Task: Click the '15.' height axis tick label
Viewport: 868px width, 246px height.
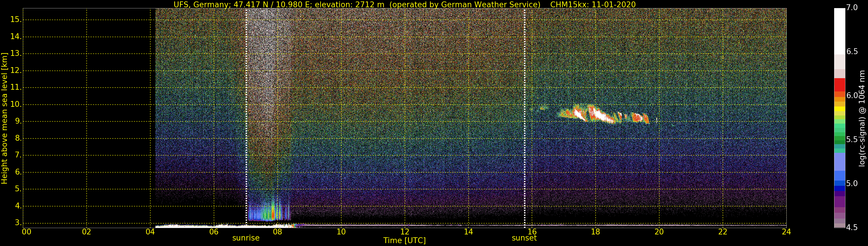Action: pos(16,20)
